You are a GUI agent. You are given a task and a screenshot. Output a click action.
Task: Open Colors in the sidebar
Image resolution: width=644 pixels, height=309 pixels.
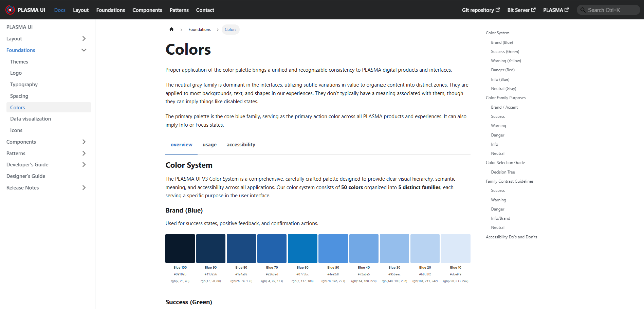click(x=49, y=107)
